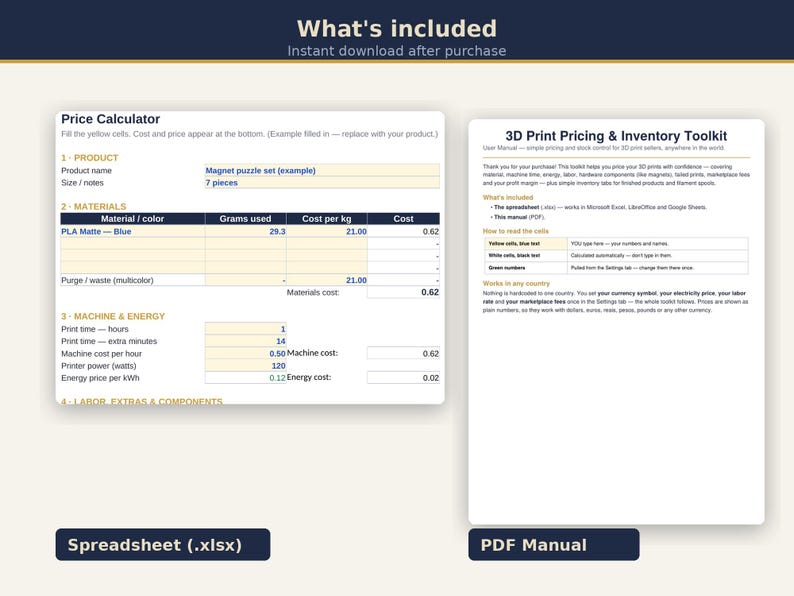Click the Machine cost per hour 0.50
This screenshot has width=794, height=596.
(246, 353)
